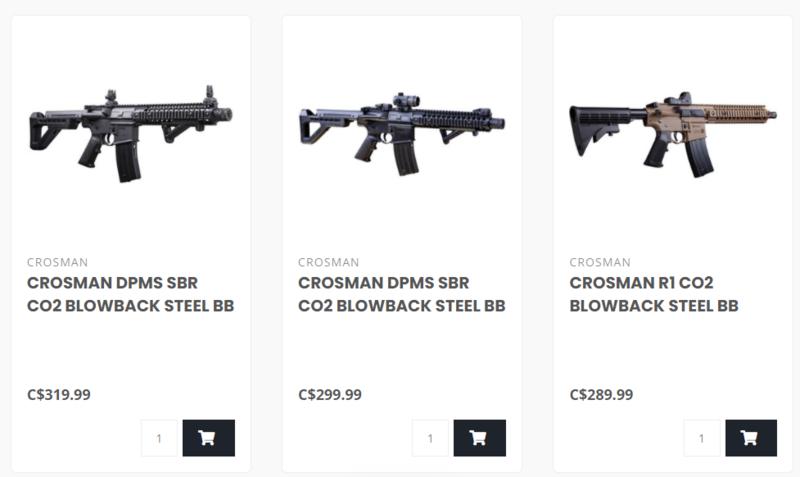
Task: Click quantity field for the C$299.99 rifle
Action: click(x=430, y=438)
